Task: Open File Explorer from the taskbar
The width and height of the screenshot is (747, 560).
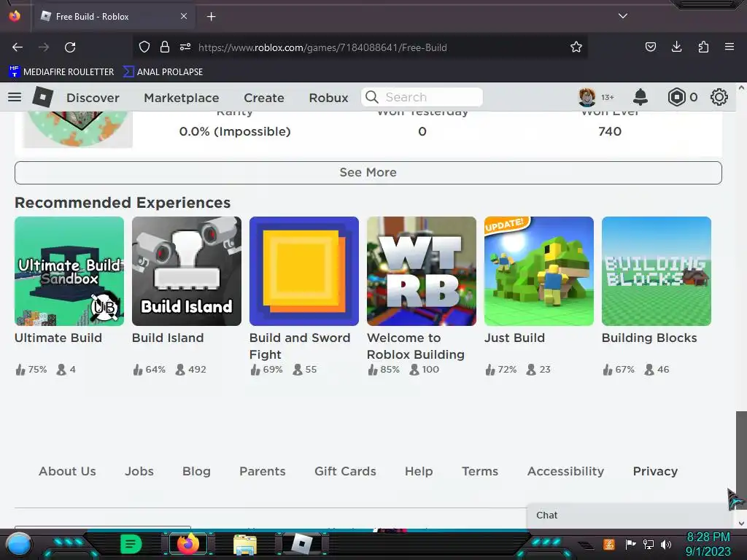Action: [245, 544]
